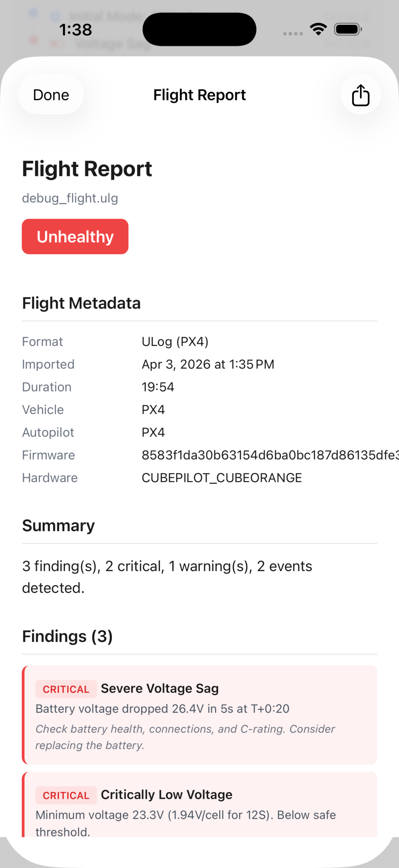Tap the ULog (PX4) format value

pos(175,341)
